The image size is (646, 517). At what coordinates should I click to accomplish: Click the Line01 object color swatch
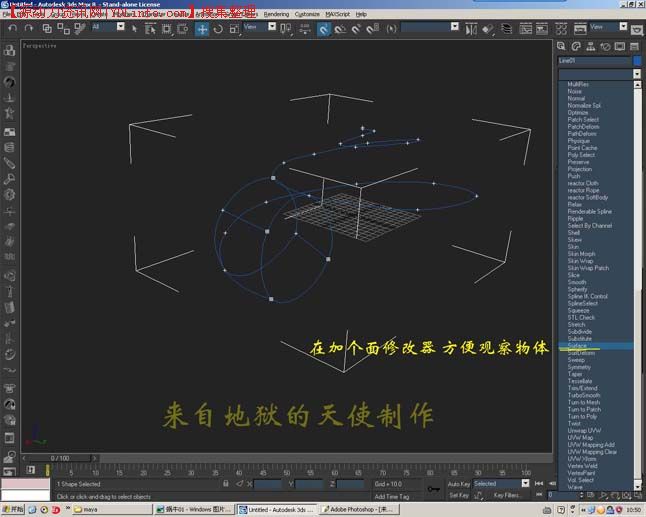[x=636, y=61]
